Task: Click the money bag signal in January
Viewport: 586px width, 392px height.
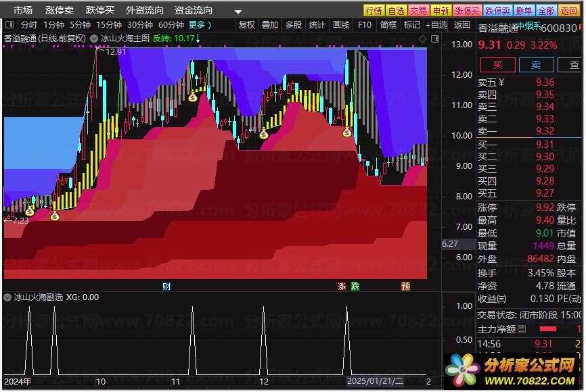Action: [x=347, y=132]
